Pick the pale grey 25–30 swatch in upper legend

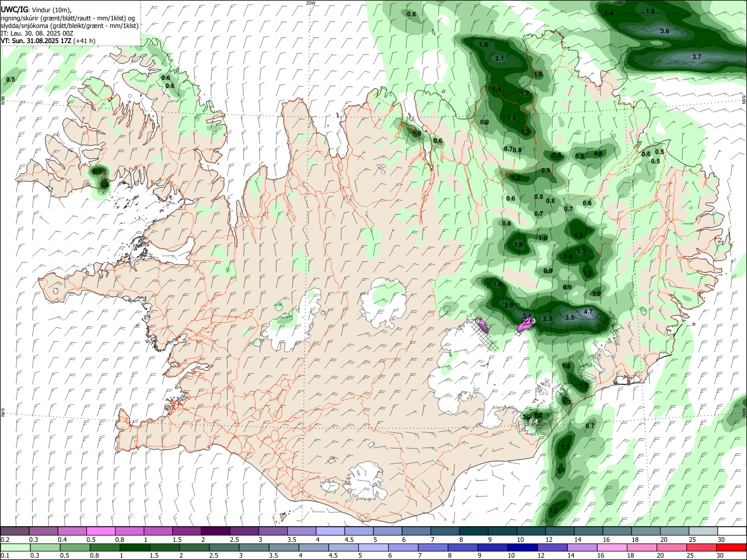coord(703,531)
